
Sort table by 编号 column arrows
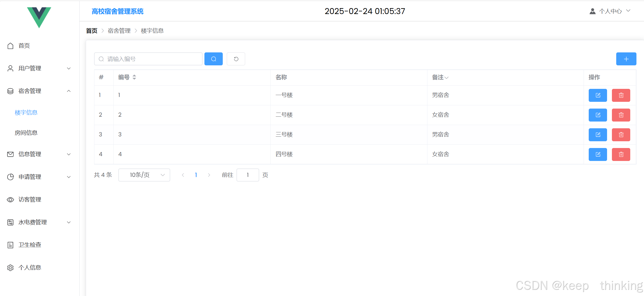(x=134, y=77)
